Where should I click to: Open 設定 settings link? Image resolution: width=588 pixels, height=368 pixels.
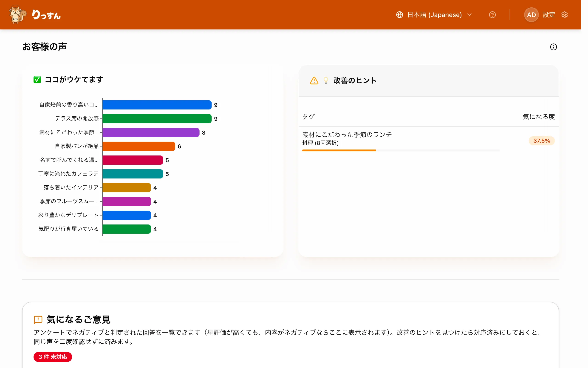pyautogui.click(x=549, y=15)
